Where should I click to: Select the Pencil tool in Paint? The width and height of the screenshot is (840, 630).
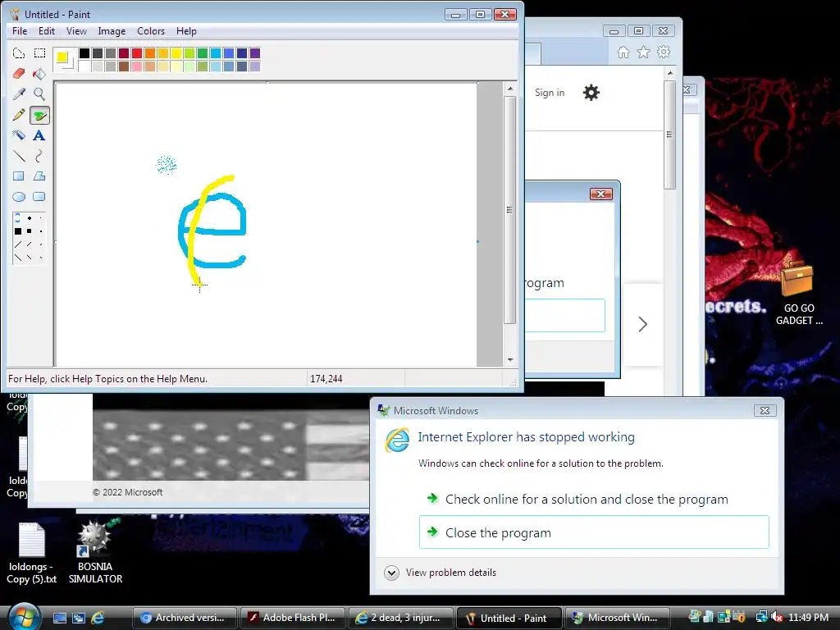(x=19, y=115)
